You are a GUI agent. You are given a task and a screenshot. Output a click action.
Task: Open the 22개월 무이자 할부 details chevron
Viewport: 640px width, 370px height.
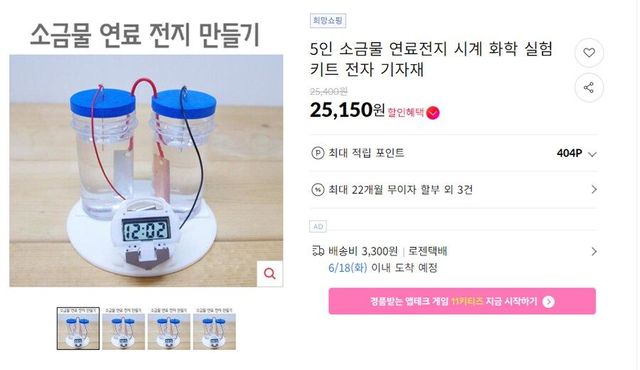[x=594, y=190]
